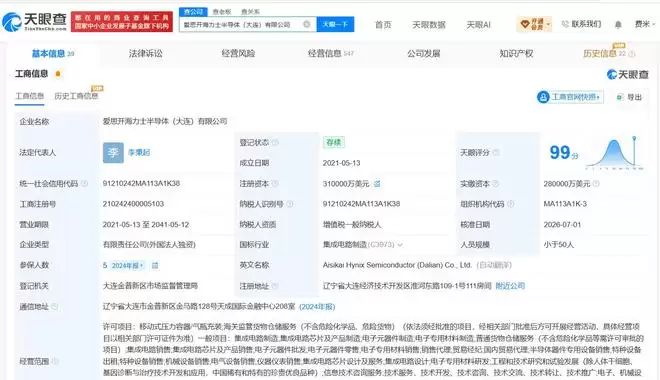Click the 联系我们 link
The height and width of the screenshot is (380, 660).
(586, 24)
